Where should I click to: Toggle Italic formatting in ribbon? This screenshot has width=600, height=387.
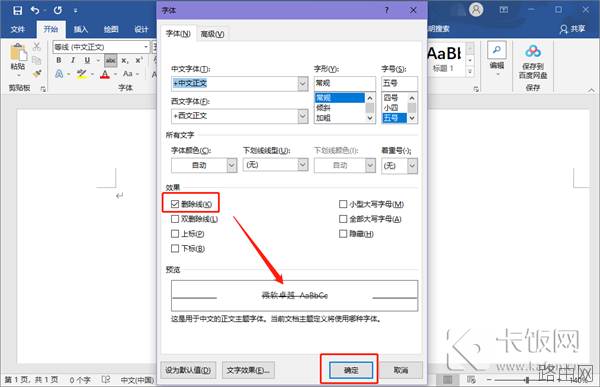[73, 60]
